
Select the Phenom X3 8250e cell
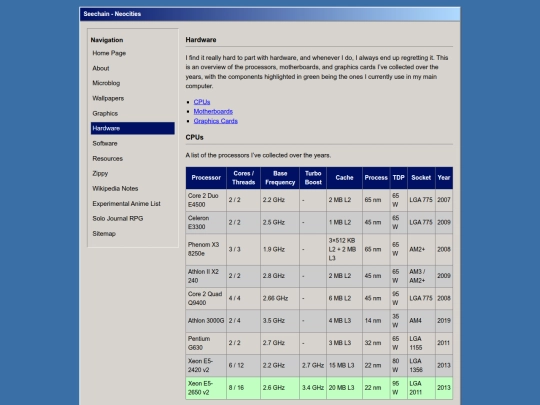point(206,249)
